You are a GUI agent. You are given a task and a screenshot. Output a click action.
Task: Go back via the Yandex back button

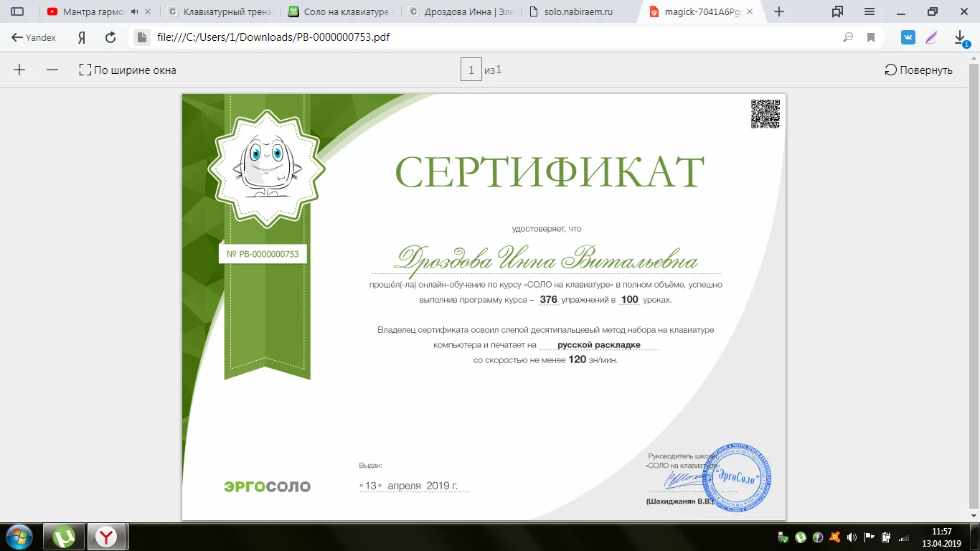tap(33, 38)
